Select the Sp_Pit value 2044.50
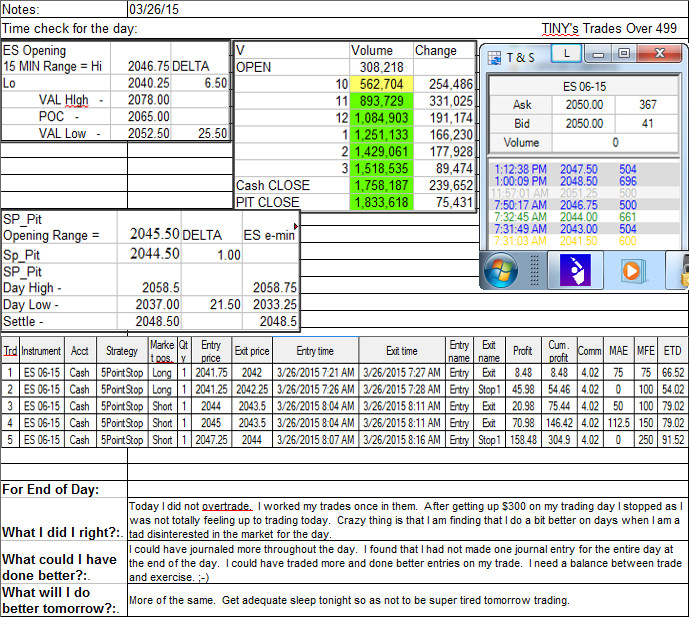 point(154,254)
